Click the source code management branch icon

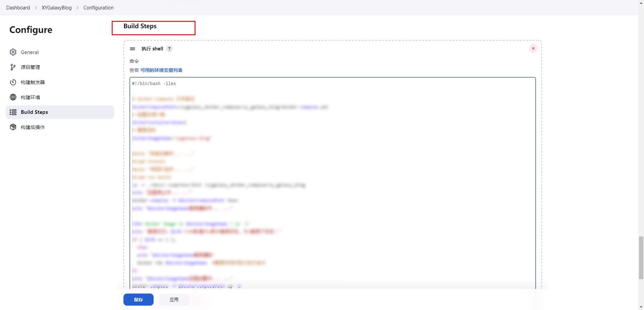13,67
